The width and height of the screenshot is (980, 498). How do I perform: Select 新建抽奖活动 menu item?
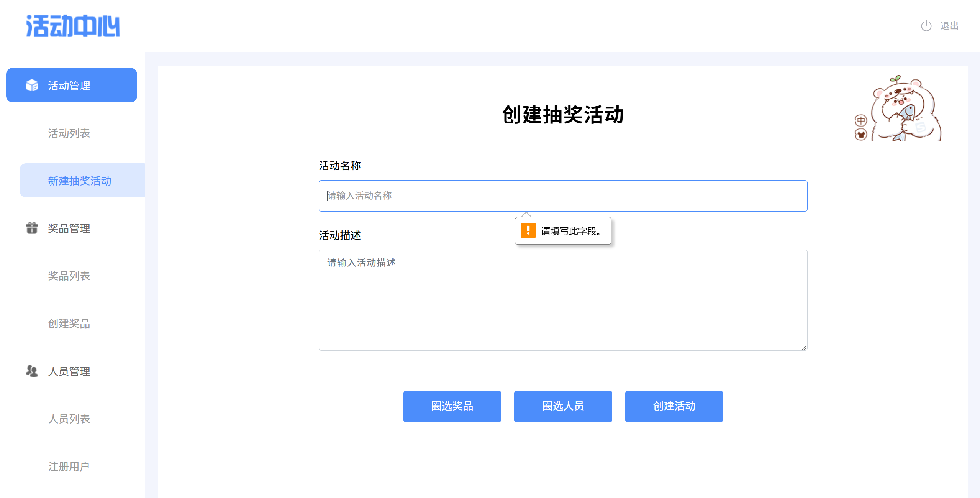click(80, 181)
